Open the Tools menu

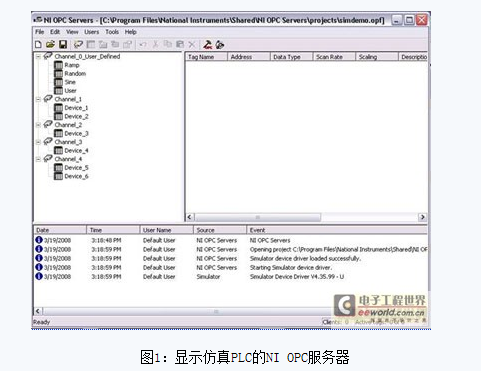pyautogui.click(x=112, y=32)
